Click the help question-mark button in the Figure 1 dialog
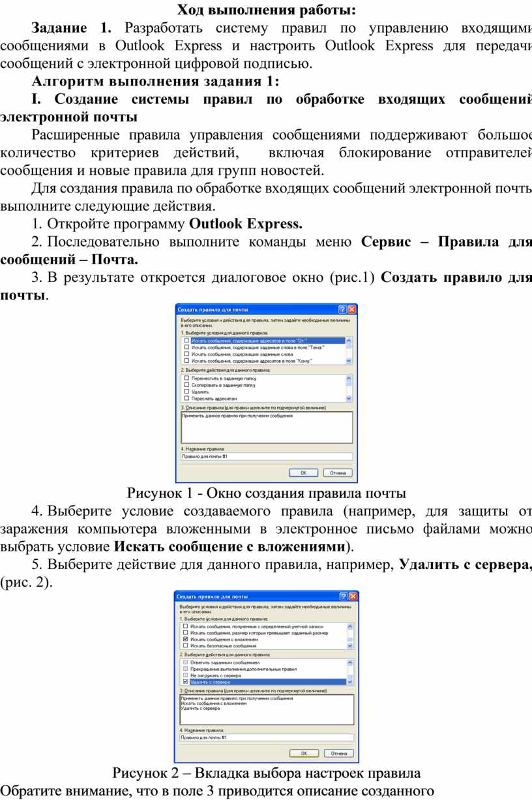532x800 pixels. [x=342, y=309]
